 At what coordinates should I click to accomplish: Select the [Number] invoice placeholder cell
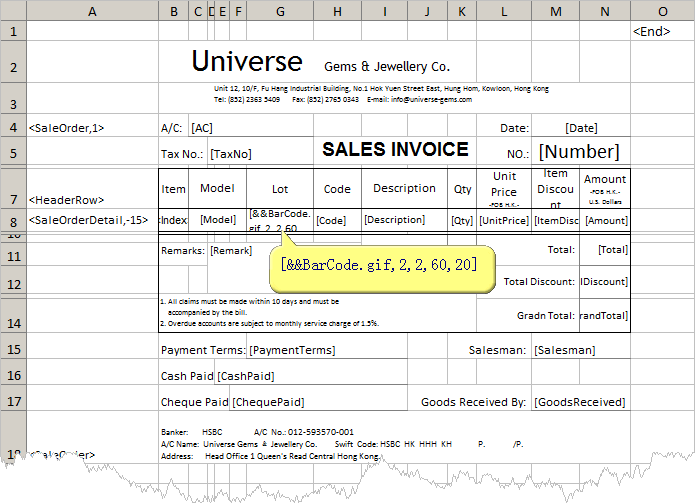(x=579, y=152)
